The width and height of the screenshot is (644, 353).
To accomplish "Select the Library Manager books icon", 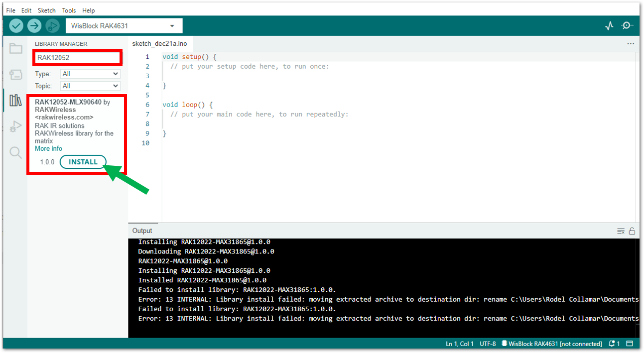I will [x=16, y=101].
